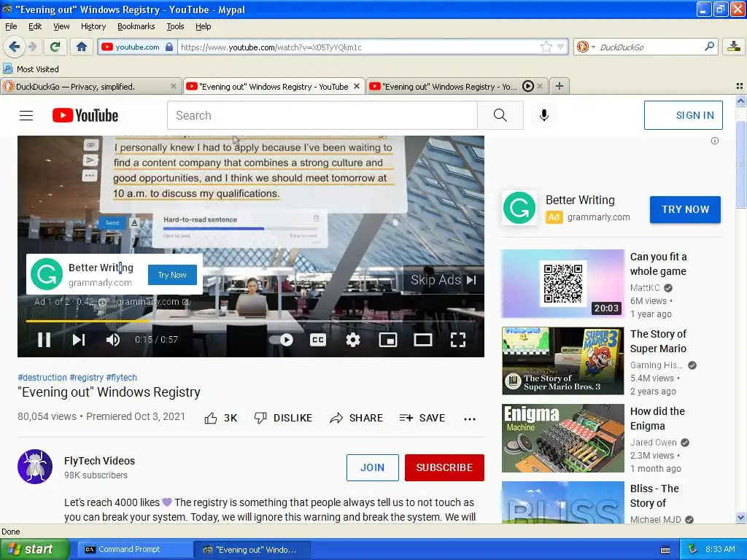Open the File menu
The image size is (747, 560).
click(x=11, y=26)
